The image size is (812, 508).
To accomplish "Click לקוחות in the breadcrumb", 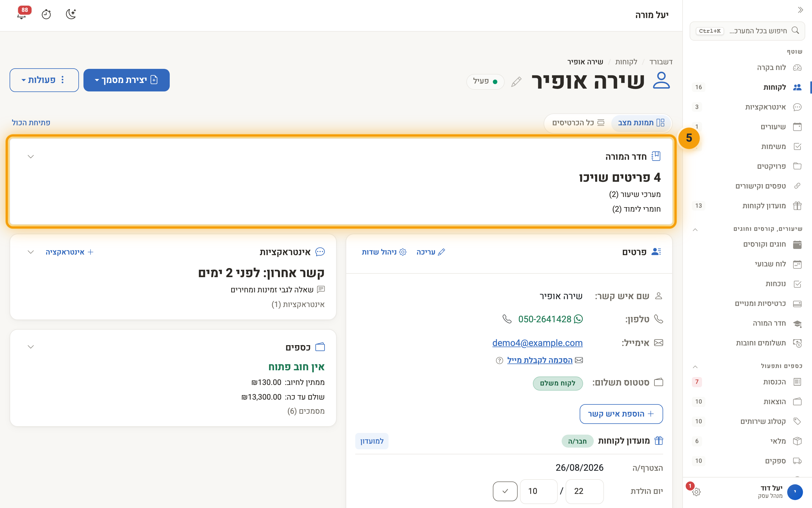I will click(x=626, y=62).
